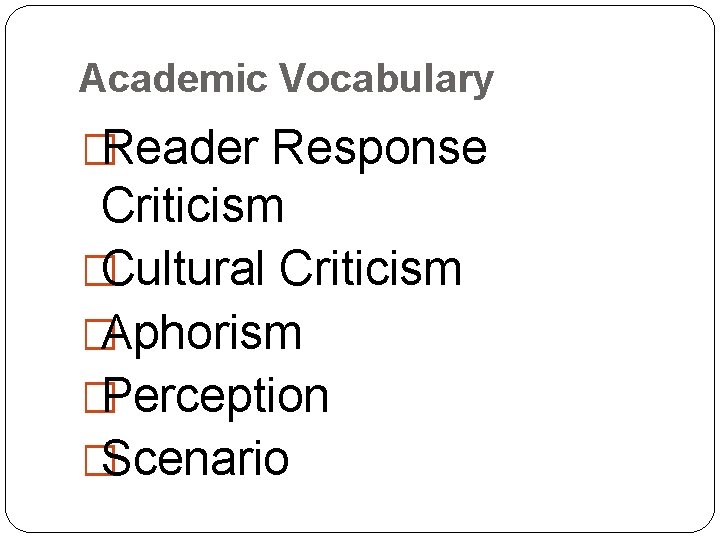Select the Aphorism vocabulary term

202,335
